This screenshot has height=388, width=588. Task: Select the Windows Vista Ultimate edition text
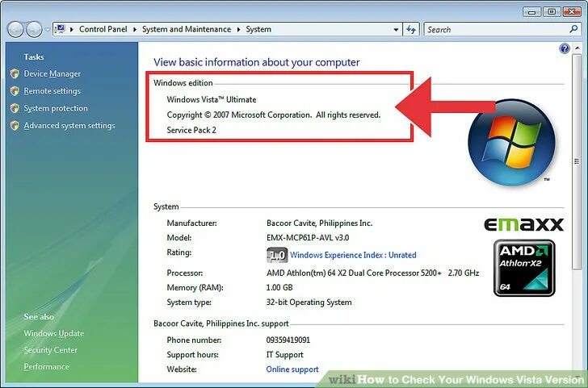point(212,100)
